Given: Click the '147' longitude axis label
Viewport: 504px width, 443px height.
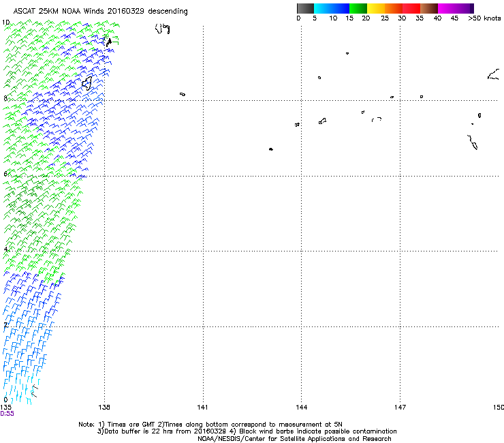Looking at the screenshot, I should tap(400, 408).
